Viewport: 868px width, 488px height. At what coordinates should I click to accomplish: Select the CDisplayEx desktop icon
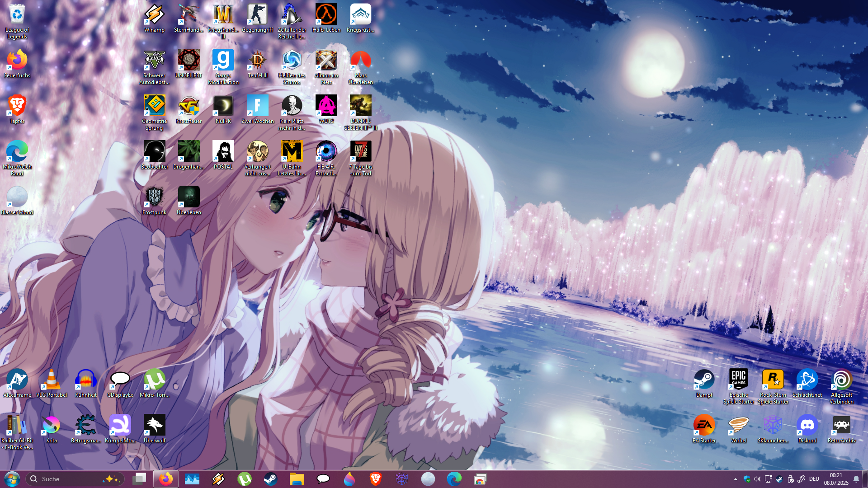tap(120, 383)
